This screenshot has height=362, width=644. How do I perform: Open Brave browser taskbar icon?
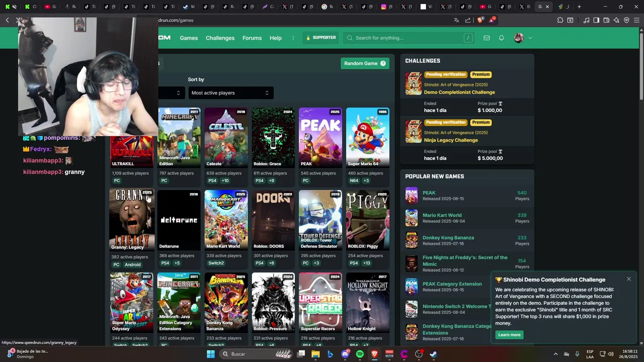(x=374, y=354)
